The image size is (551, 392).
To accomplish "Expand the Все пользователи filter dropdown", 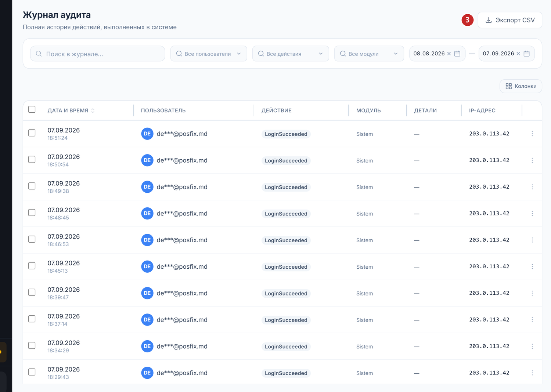I will point(209,54).
